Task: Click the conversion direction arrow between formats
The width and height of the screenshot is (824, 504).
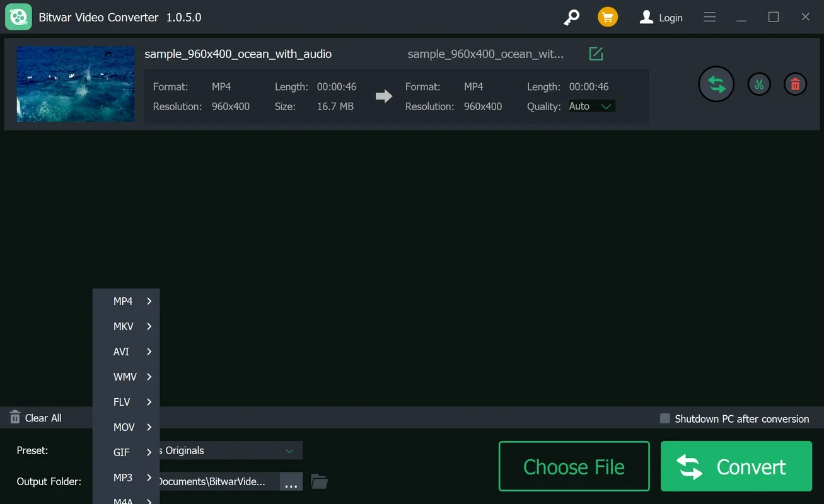Action: [384, 96]
